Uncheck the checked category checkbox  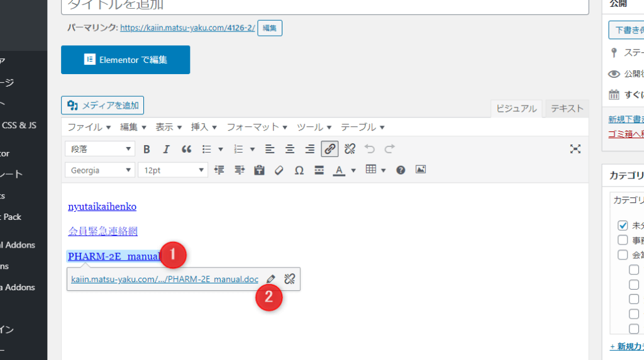click(623, 225)
